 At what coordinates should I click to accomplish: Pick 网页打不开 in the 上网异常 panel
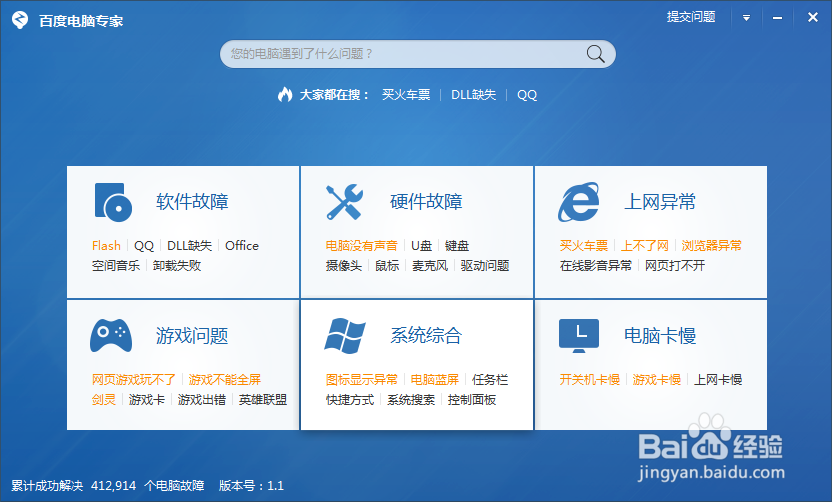[x=675, y=265]
